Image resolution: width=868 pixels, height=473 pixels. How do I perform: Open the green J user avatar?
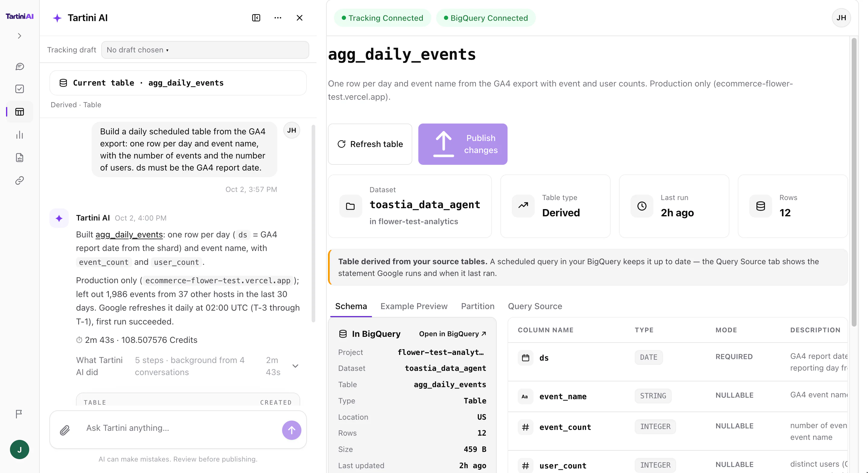pyautogui.click(x=20, y=450)
